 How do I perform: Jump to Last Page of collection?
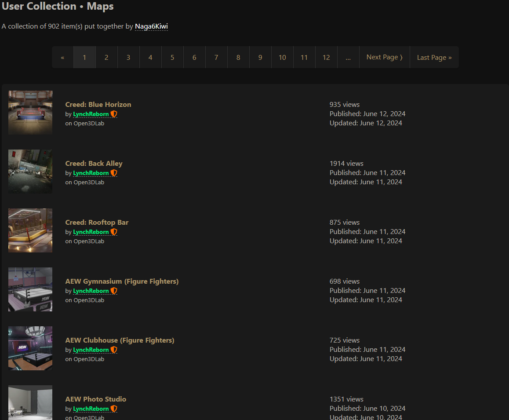pyautogui.click(x=434, y=58)
